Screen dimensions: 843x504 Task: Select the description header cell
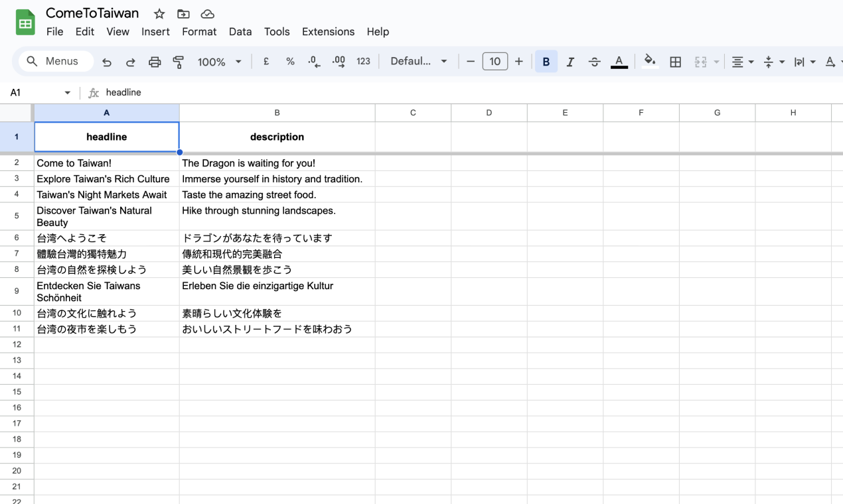[x=277, y=137]
